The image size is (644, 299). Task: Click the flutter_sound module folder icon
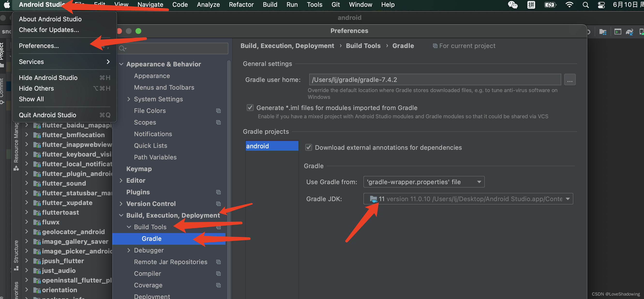(37, 184)
